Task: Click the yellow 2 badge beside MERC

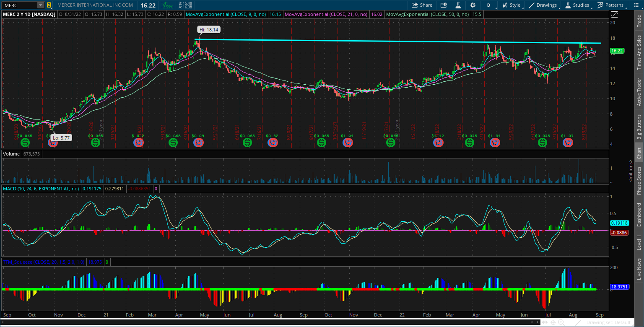Action: [49, 5]
